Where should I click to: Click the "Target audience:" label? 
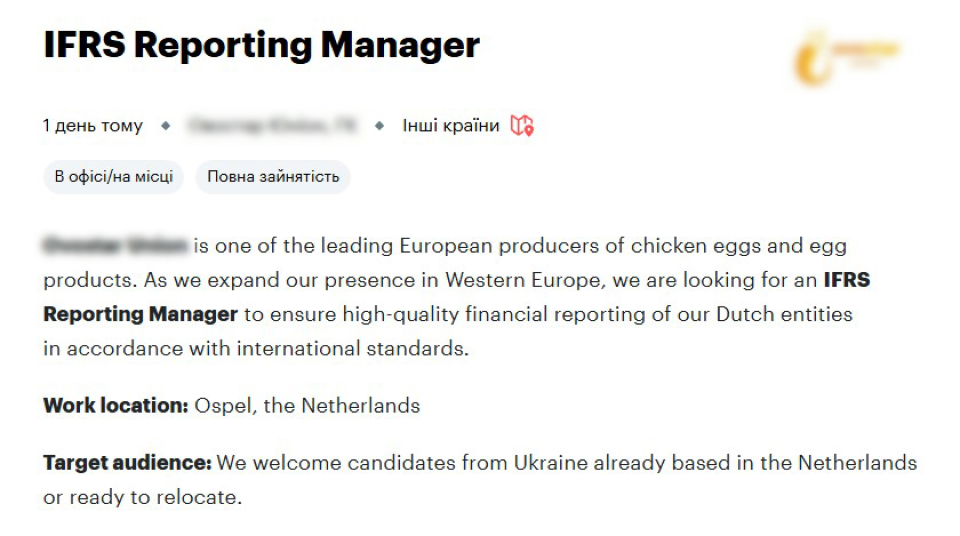coord(127,463)
